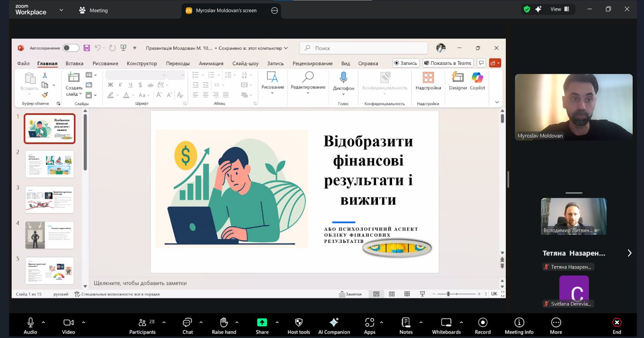The width and height of the screenshot is (644, 338).
Task: Click the PowerPoint zoom level slider
Action: click(x=448, y=294)
